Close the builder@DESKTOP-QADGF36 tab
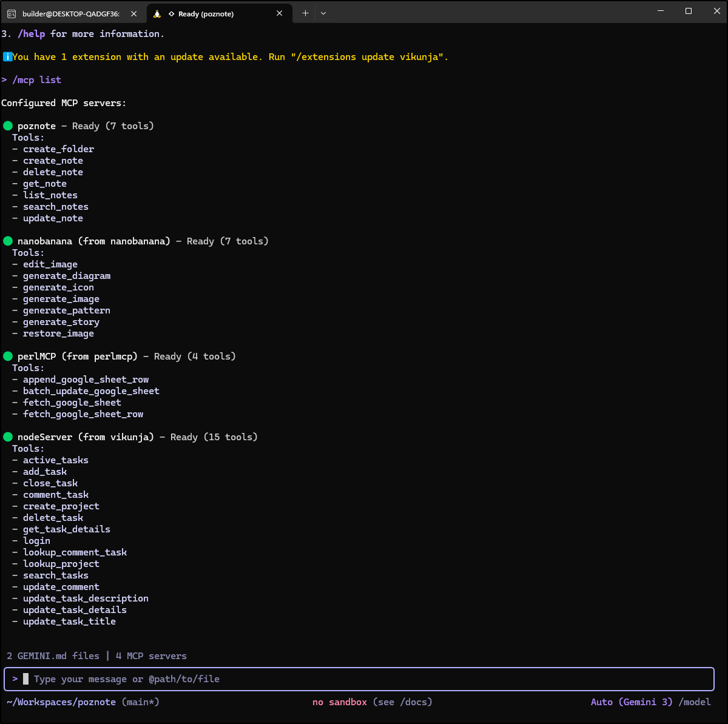The image size is (728, 724). pos(134,13)
